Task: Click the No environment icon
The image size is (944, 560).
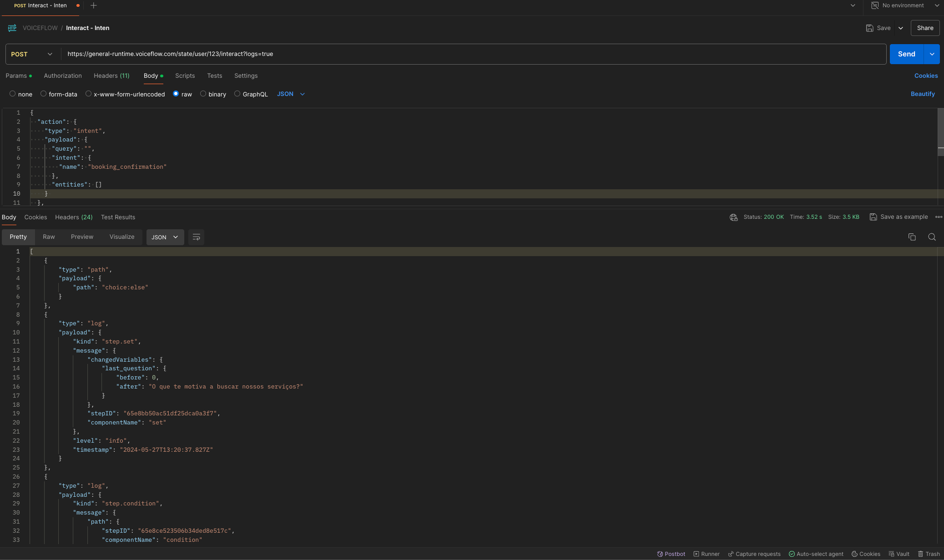Action: (x=874, y=5)
